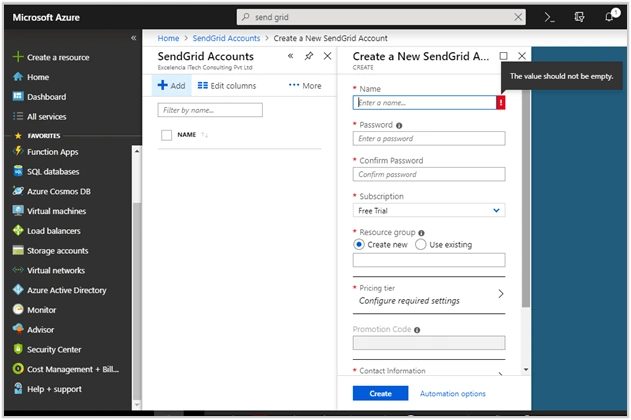Image resolution: width=631 pixels, height=420 pixels.
Task: Expand the Contact Information section
Action: [429, 371]
